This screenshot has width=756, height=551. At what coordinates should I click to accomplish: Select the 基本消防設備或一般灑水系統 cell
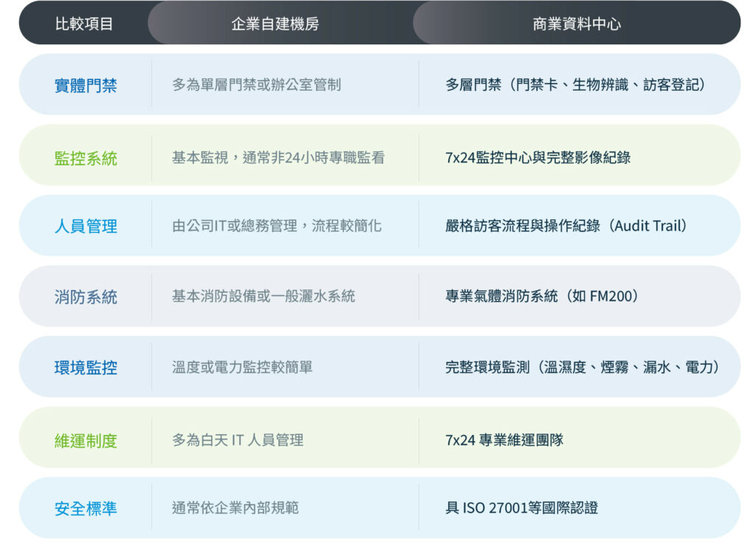tap(264, 295)
